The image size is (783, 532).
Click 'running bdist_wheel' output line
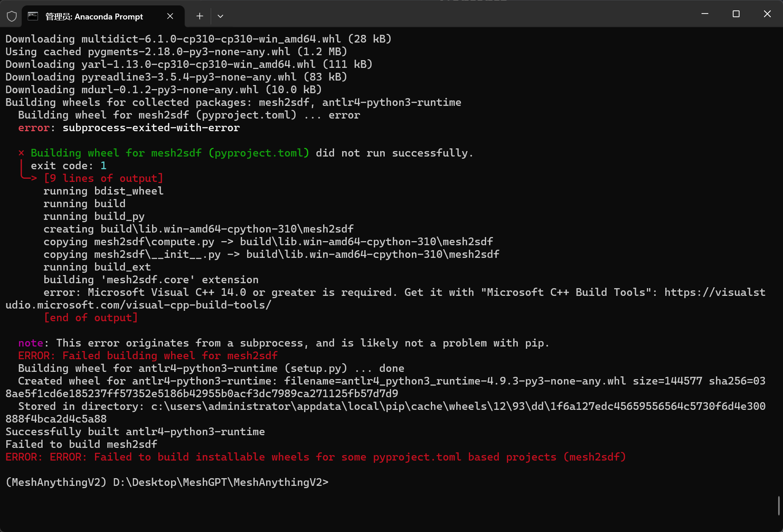click(104, 191)
